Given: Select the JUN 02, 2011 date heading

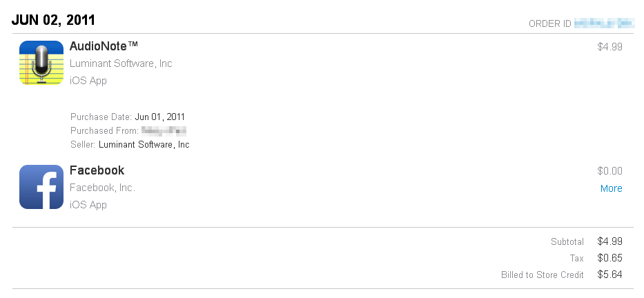Looking at the screenshot, I should (x=54, y=19).
